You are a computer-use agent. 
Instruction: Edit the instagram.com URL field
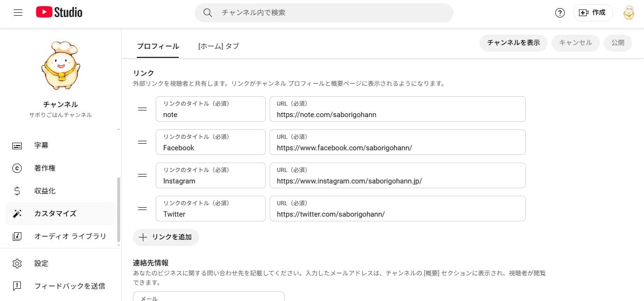click(x=398, y=175)
